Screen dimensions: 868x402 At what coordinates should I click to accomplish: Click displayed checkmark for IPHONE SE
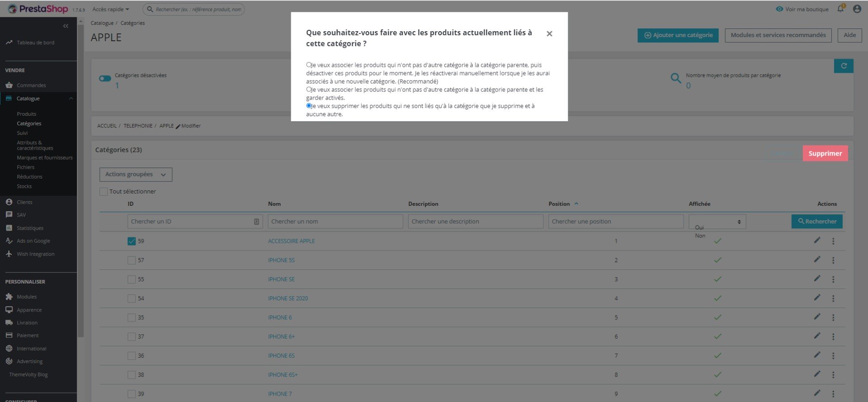[717, 279]
